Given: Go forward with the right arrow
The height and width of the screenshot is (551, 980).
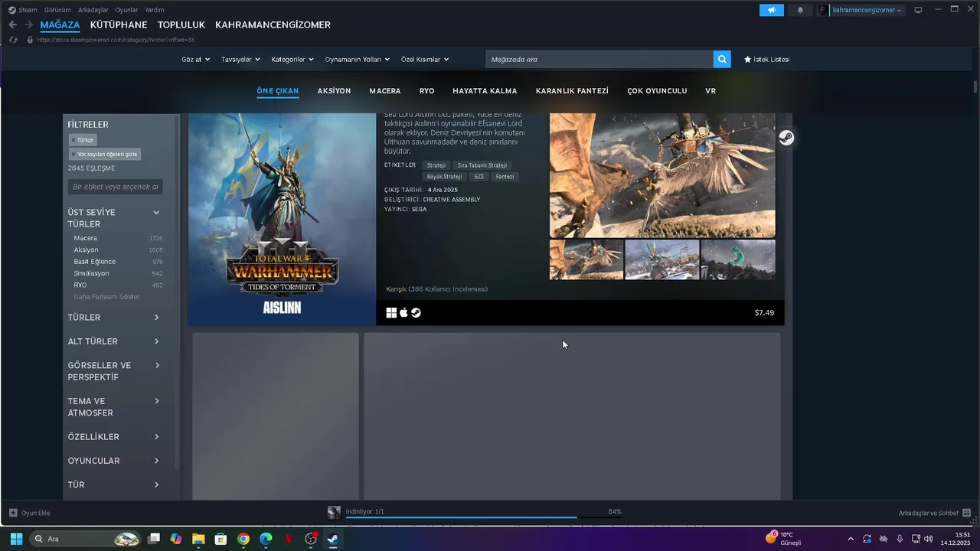Looking at the screenshot, I should (29, 24).
